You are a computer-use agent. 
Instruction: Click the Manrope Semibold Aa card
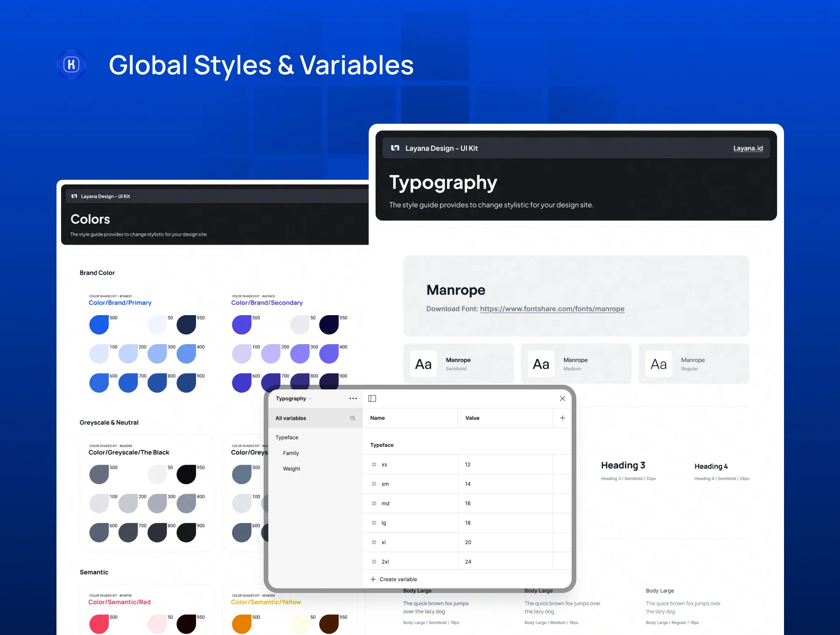[x=458, y=364]
